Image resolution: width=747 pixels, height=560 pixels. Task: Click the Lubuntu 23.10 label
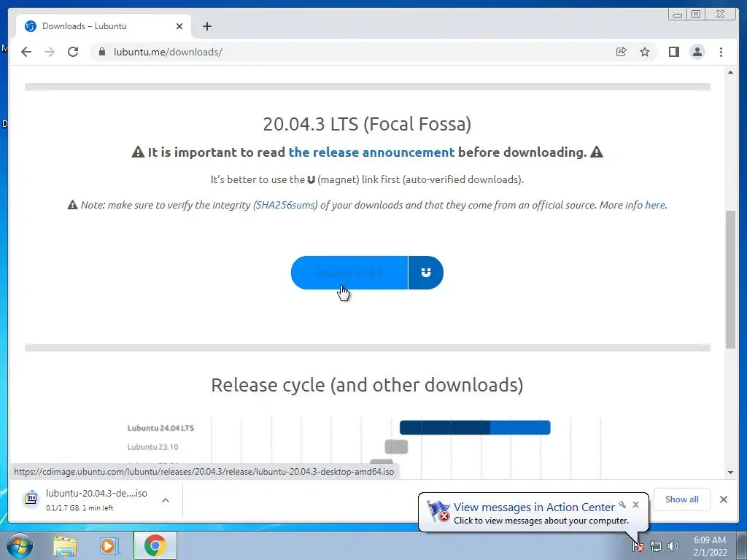pyautogui.click(x=152, y=447)
